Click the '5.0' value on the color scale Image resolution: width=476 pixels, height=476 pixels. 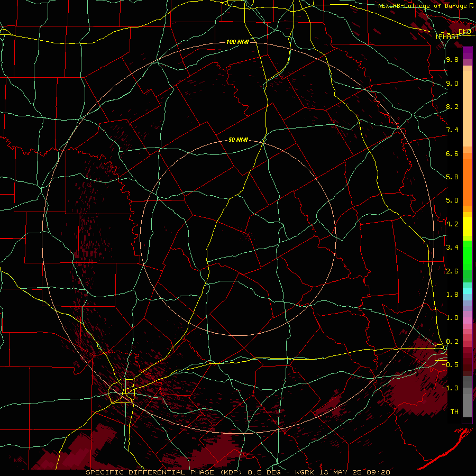coord(452,200)
